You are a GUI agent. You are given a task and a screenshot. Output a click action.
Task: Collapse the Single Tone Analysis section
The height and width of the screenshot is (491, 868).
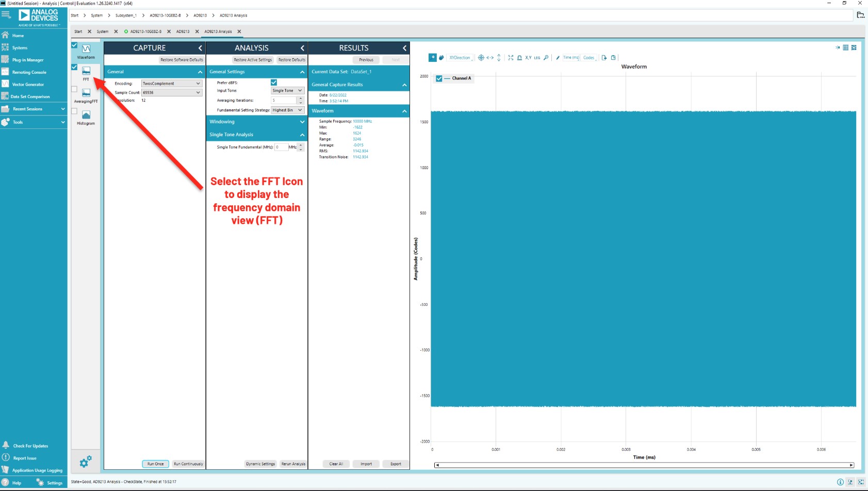302,134
